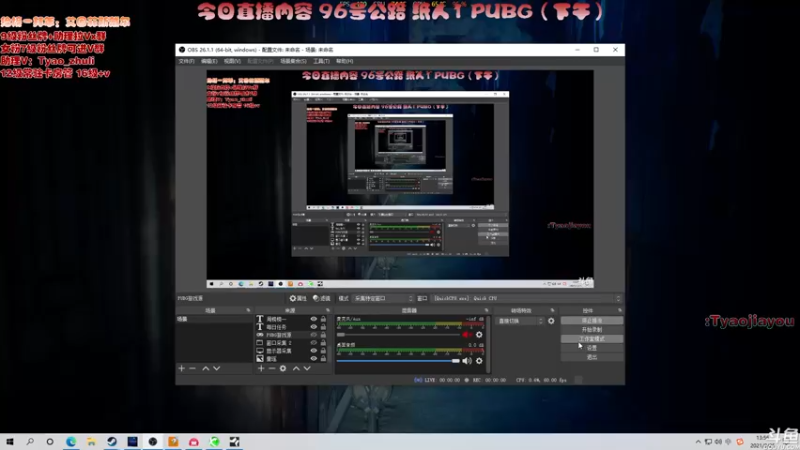Click the OBS icon in the taskbar
800x450 pixels.
coord(153,442)
